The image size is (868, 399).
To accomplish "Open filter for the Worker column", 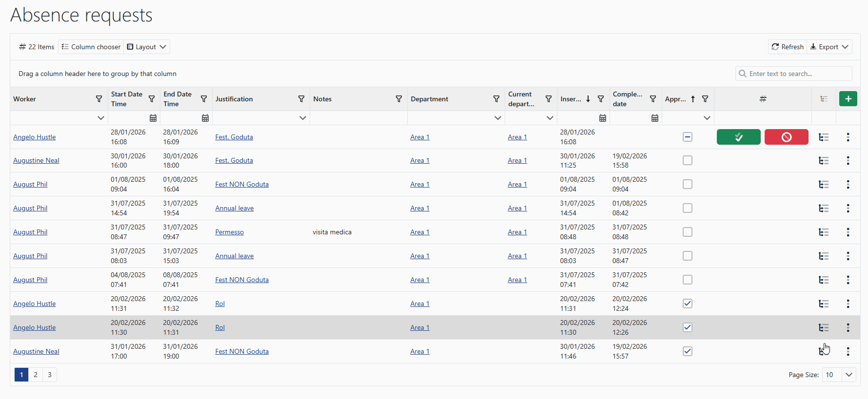I will point(99,99).
